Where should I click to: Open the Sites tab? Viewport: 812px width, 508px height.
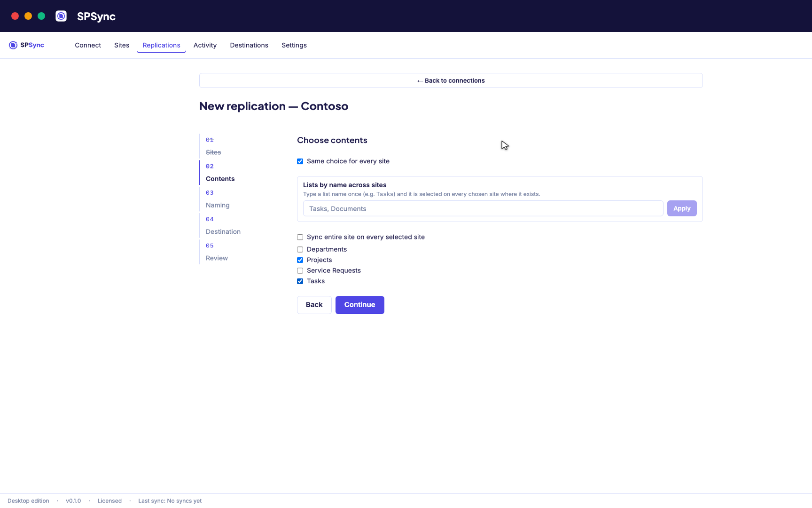point(122,45)
